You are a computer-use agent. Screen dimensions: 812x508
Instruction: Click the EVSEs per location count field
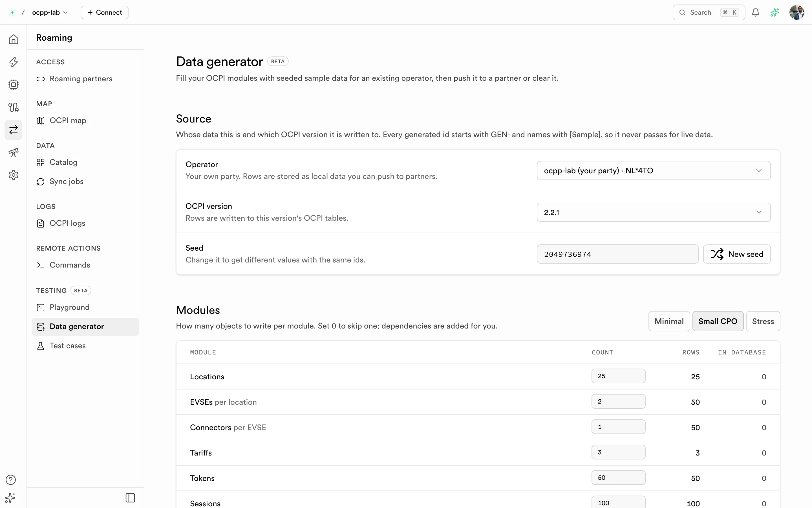pyautogui.click(x=618, y=402)
